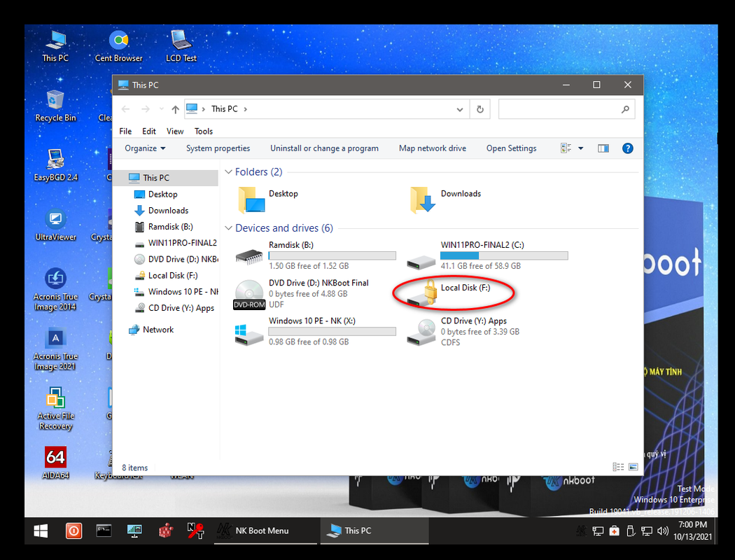
Task: Collapse Devices and drives (6) group
Action: click(229, 228)
